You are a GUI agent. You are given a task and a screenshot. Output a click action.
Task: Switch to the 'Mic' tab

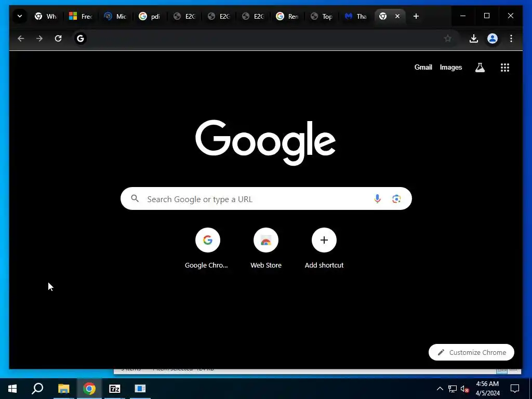(115, 16)
